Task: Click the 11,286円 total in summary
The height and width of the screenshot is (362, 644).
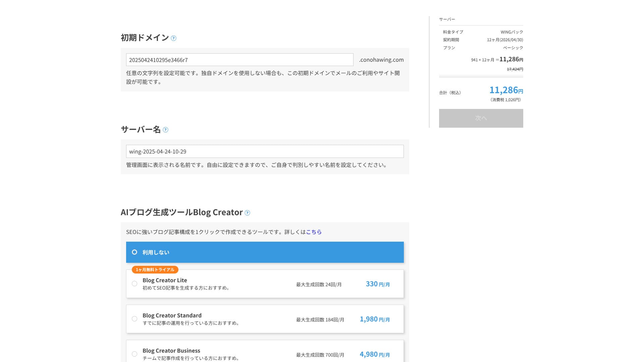Action: pyautogui.click(x=506, y=90)
